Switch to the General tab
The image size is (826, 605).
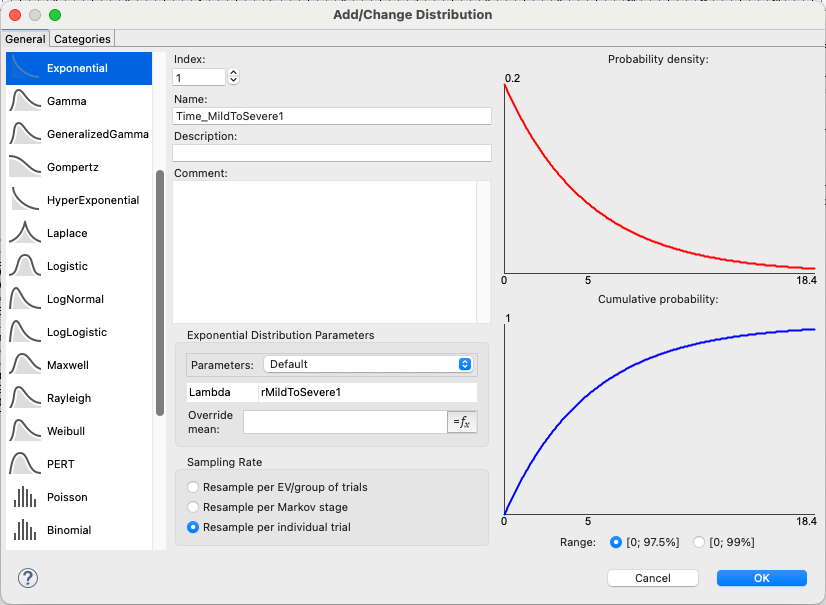point(25,39)
